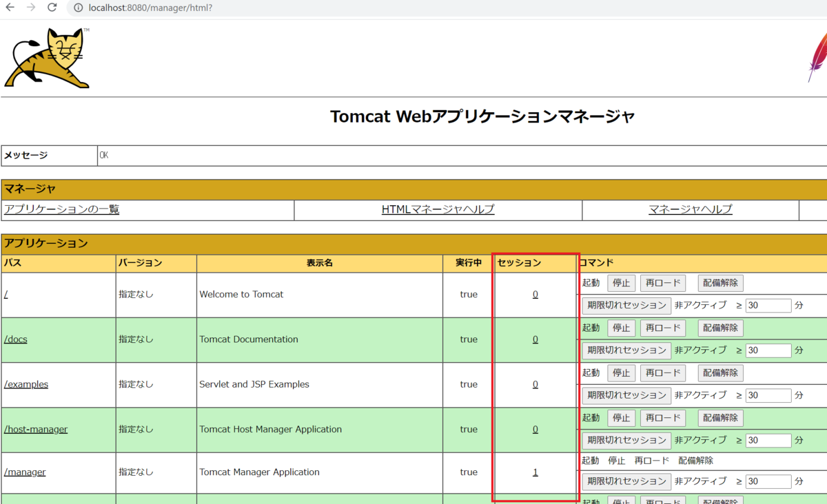Image resolution: width=827 pixels, height=504 pixels.
Task: Click 配備解除 for Servlet and JSP Examples
Action: click(720, 372)
